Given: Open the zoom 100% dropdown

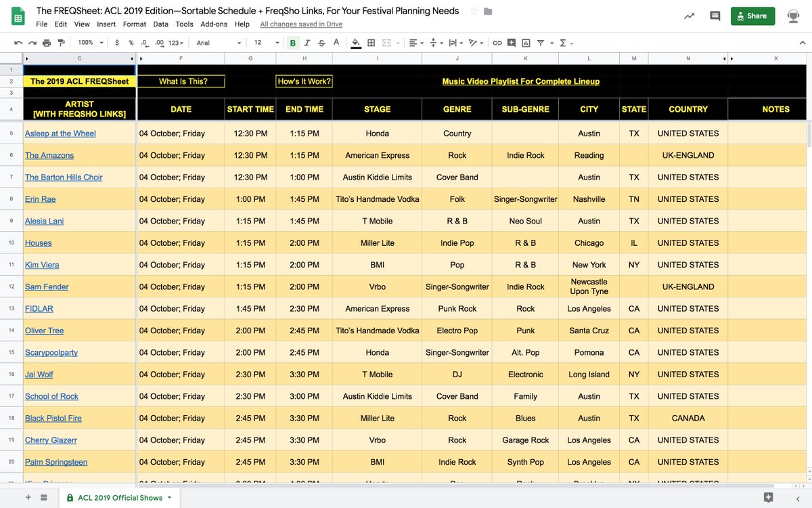Looking at the screenshot, I should coord(90,43).
